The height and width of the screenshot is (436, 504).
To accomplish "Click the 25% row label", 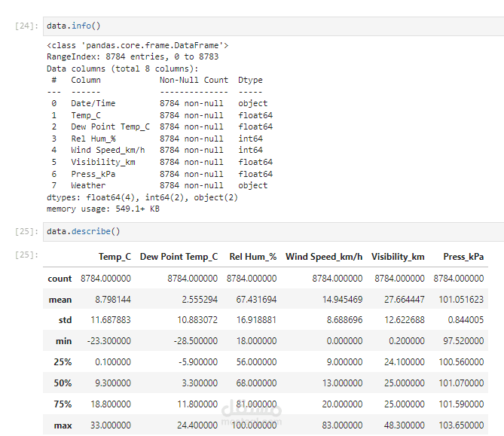I will click(x=63, y=362).
